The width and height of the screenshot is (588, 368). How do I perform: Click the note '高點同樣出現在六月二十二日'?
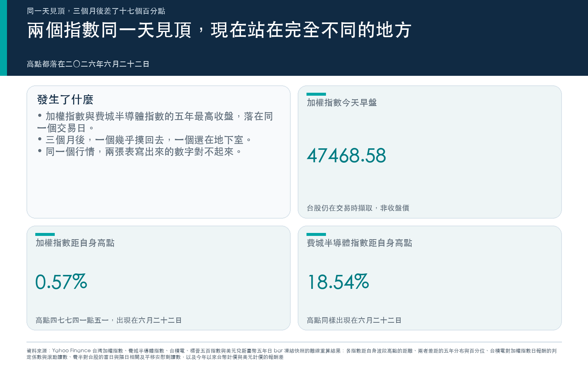[x=354, y=320]
